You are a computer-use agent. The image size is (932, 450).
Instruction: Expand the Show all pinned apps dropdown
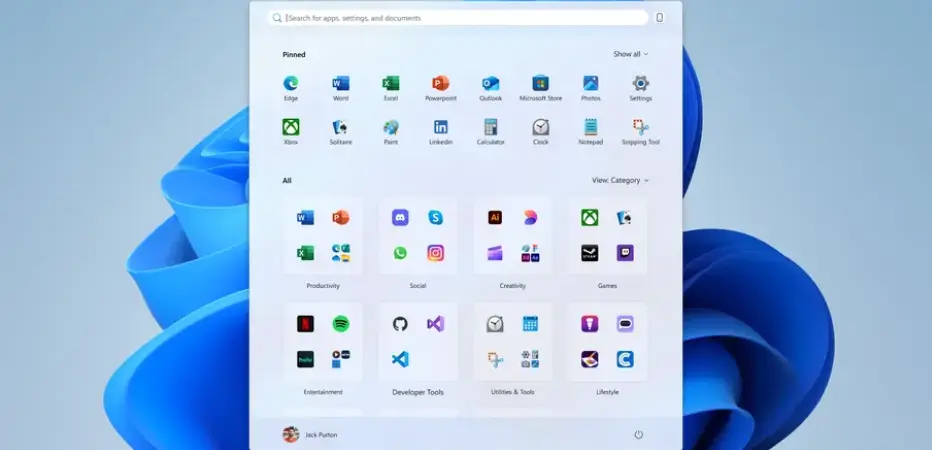click(x=631, y=54)
